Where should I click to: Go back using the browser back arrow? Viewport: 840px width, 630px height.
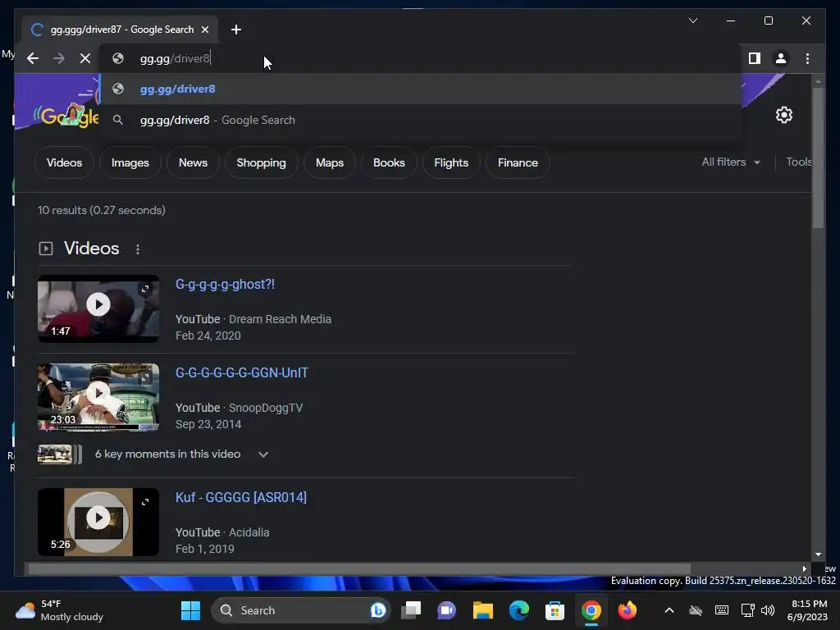pyautogui.click(x=33, y=58)
